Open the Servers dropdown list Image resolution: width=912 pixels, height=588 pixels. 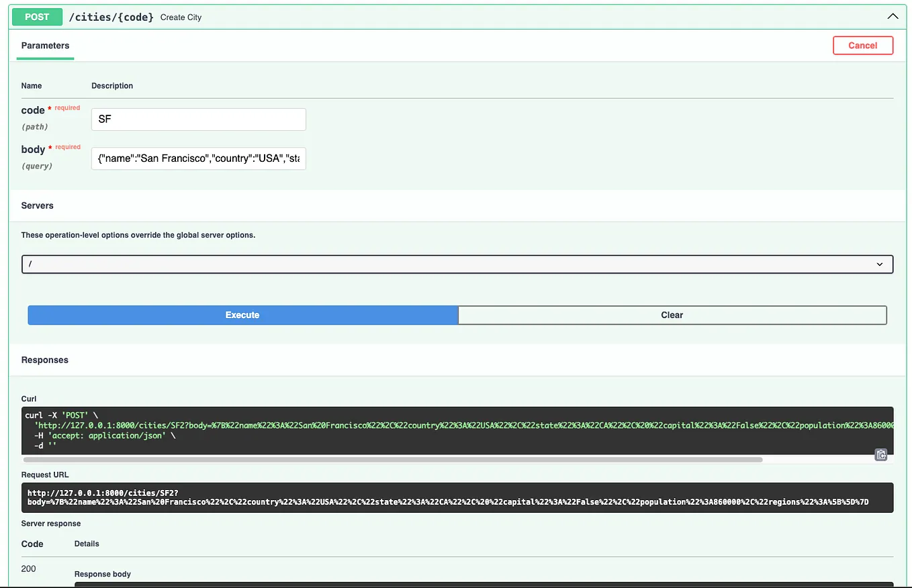tap(458, 264)
